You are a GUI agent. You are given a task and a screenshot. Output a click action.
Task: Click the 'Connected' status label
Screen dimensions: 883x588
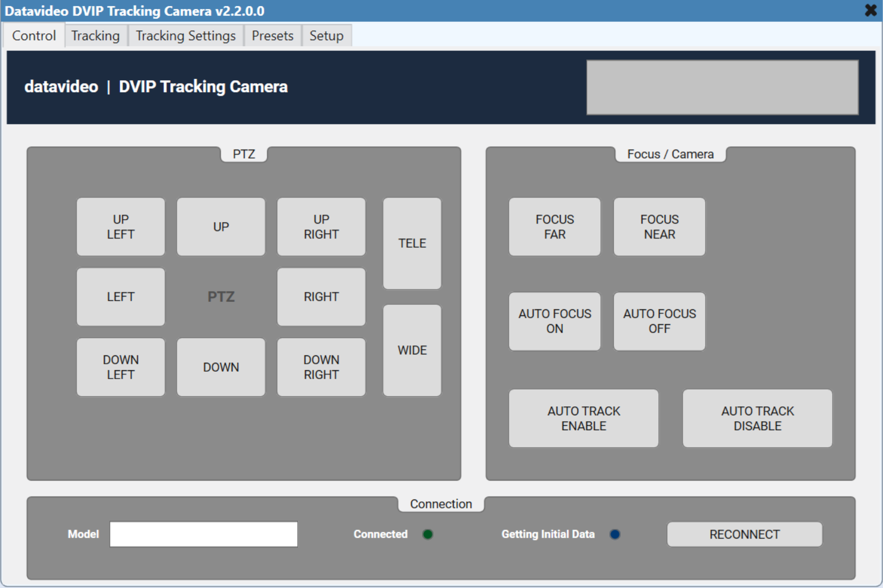[380, 535]
